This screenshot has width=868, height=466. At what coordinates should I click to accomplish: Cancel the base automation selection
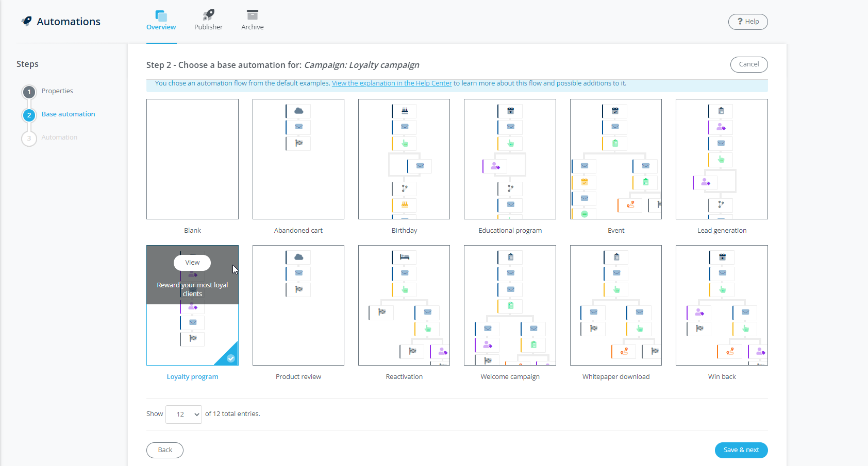(x=748, y=64)
